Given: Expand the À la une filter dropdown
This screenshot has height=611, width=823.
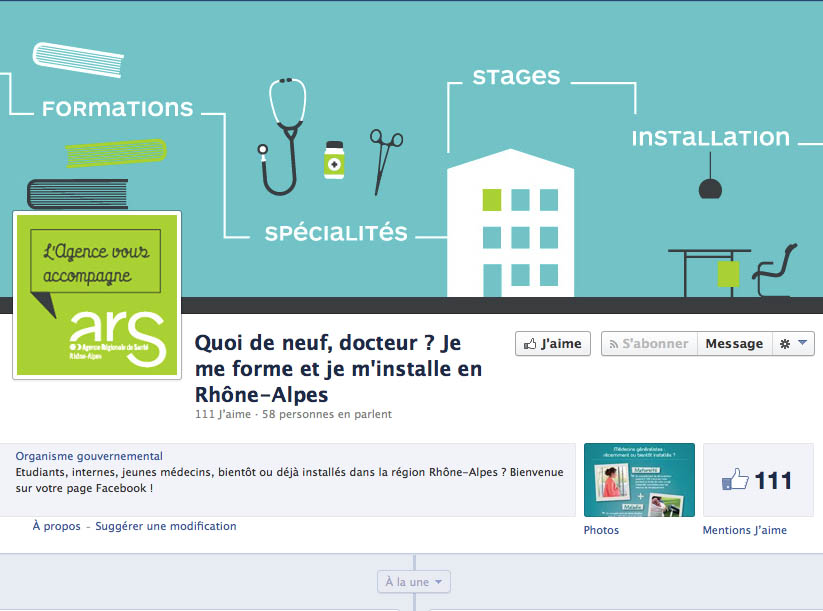Looking at the screenshot, I should [x=414, y=581].
